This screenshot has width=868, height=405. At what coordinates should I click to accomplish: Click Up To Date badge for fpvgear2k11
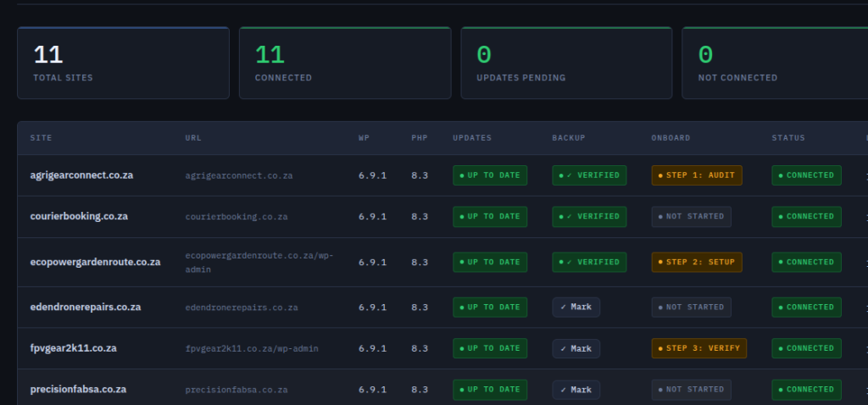[490, 348]
